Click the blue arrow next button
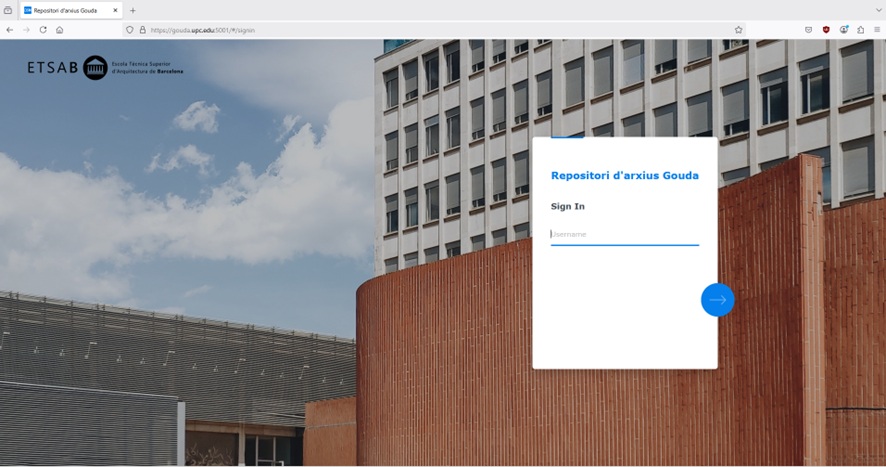Viewport: 886px width, 467px height. click(x=717, y=300)
